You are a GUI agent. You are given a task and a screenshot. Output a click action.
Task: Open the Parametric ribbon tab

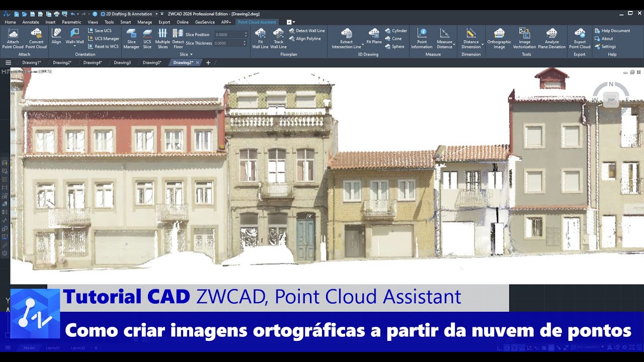pyautogui.click(x=71, y=22)
